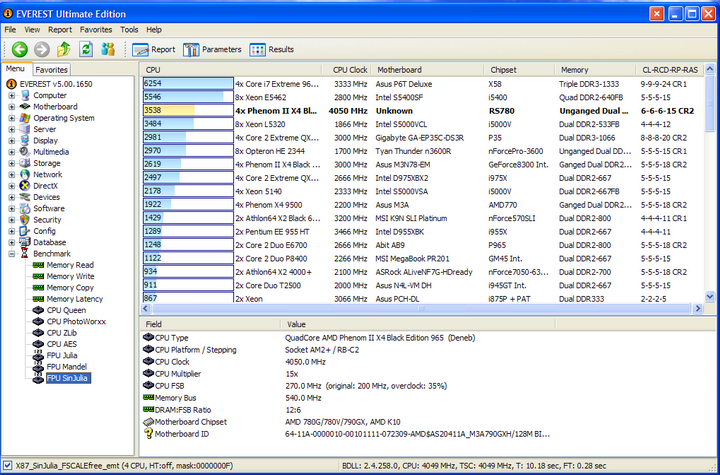Click the CPU Queen benchmark icon
The width and height of the screenshot is (720, 475).
click(39, 311)
